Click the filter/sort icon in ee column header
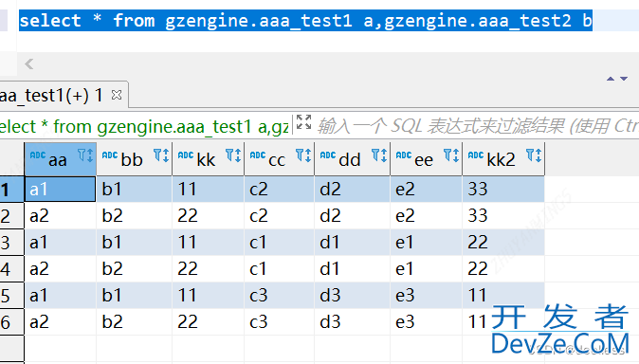Screen dimensions: 639x364 [451, 155]
